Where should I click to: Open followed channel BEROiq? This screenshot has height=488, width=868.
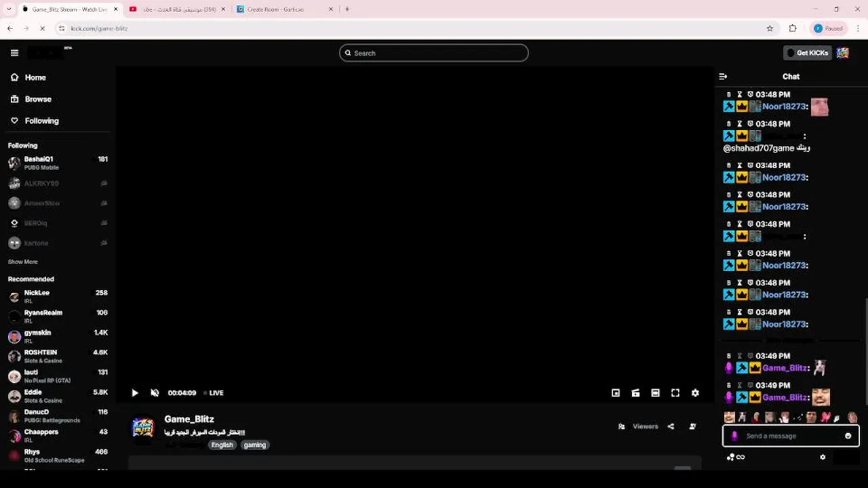click(x=58, y=223)
